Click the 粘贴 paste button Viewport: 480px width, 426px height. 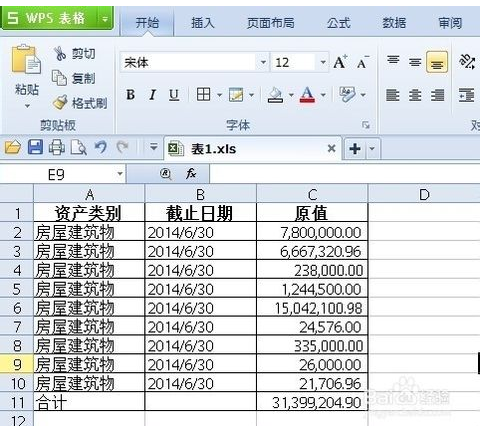click(26, 77)
